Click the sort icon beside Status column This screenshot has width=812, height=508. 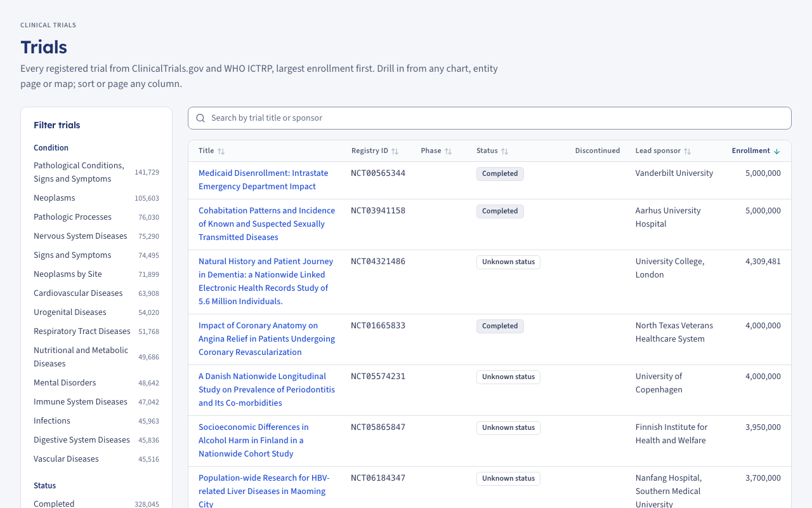pos(504,151)
